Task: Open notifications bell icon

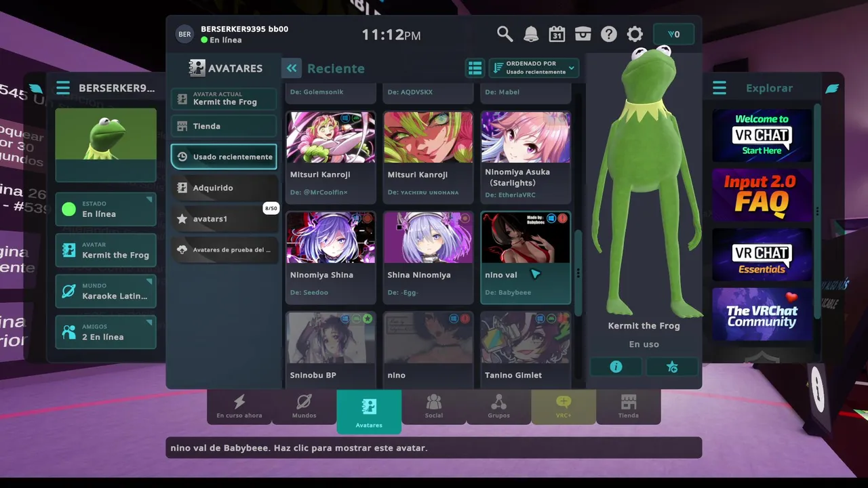Action: click(x=530, y=34)
